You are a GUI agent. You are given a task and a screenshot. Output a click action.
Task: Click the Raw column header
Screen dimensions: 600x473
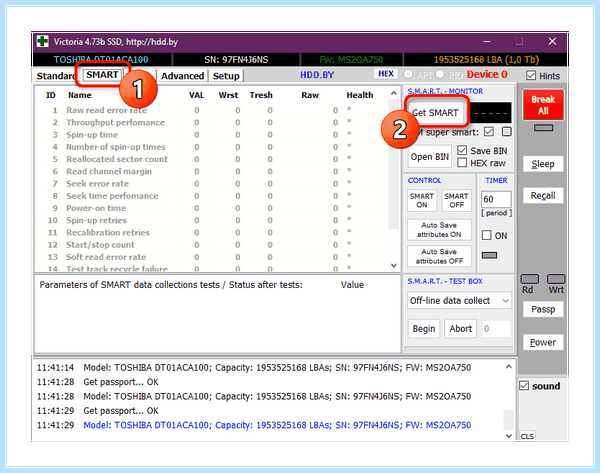tap(310, 95)
